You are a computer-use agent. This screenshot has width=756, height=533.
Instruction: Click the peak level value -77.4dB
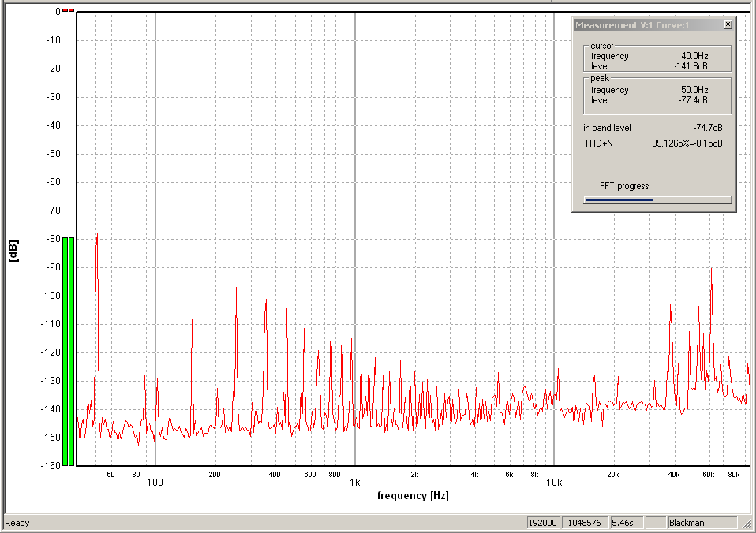691,100
